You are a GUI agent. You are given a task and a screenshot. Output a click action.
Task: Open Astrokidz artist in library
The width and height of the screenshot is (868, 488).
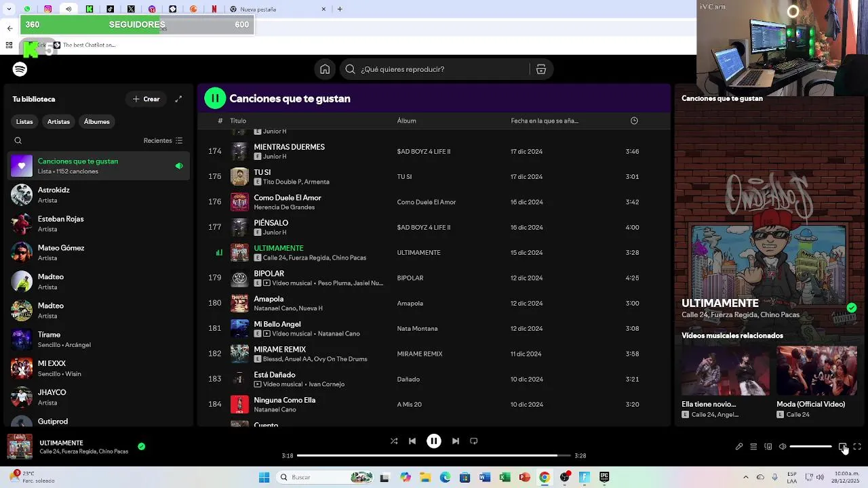point(98,195)
